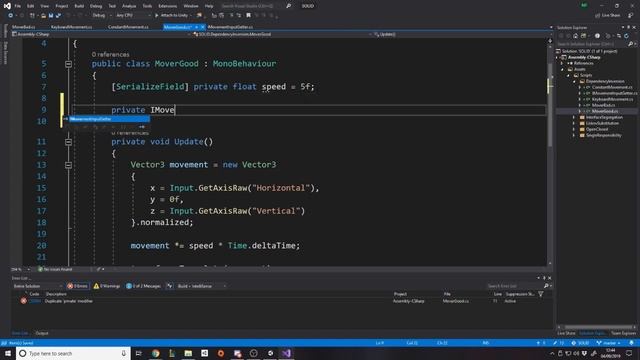Click the search magnifier in title bar
This screenshot has height=360, width=640.
click(289, 6)
